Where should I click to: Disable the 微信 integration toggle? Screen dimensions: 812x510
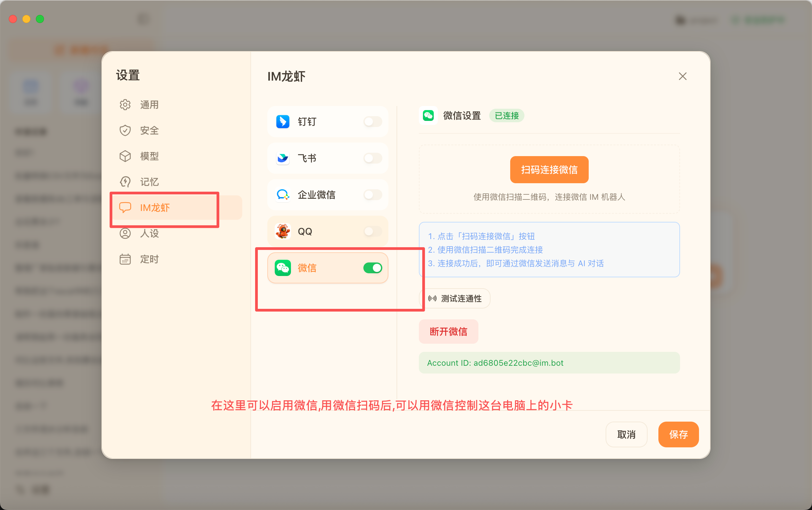[x=373, y=268]
